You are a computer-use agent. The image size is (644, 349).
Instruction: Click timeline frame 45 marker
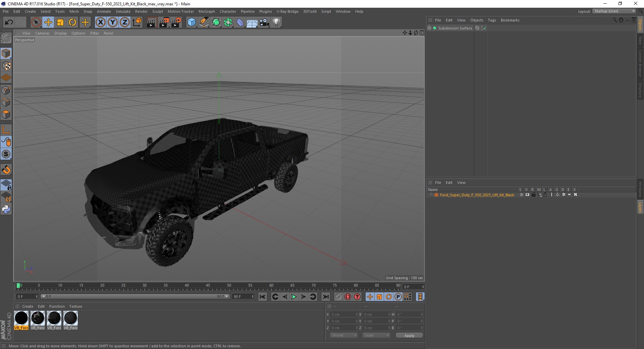click(x=208, y=286)
